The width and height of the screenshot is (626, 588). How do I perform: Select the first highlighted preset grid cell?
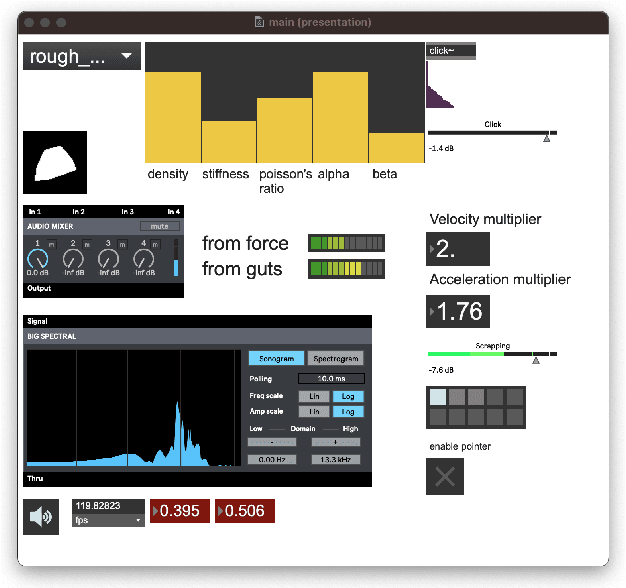coord(438,397)
